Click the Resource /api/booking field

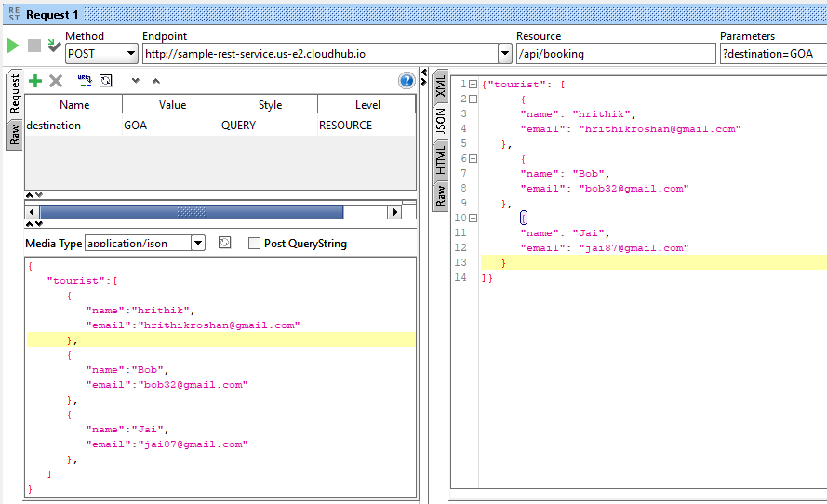pos(616,54)
